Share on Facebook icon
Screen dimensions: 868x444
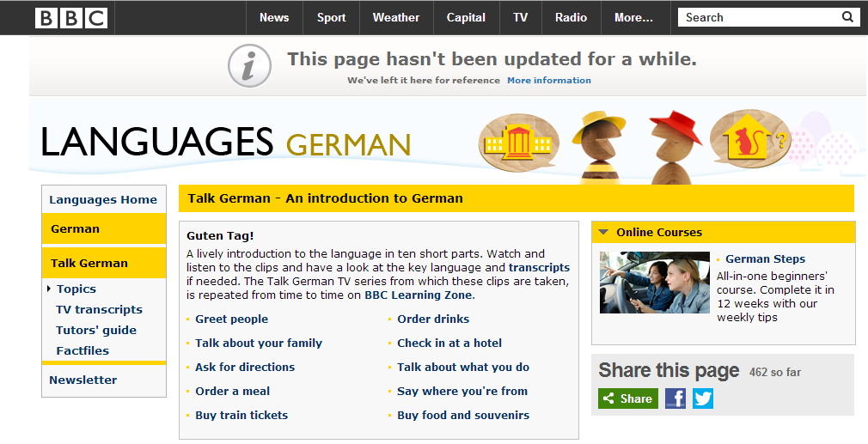[x=675, y=398]
